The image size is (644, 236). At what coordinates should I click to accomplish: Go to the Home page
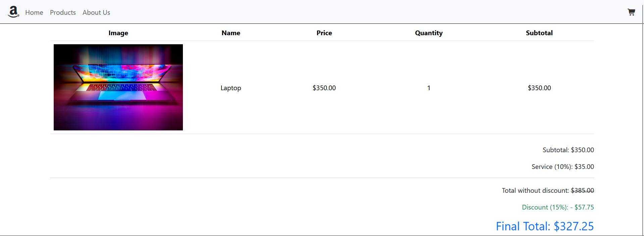click(x=34, y=12)
